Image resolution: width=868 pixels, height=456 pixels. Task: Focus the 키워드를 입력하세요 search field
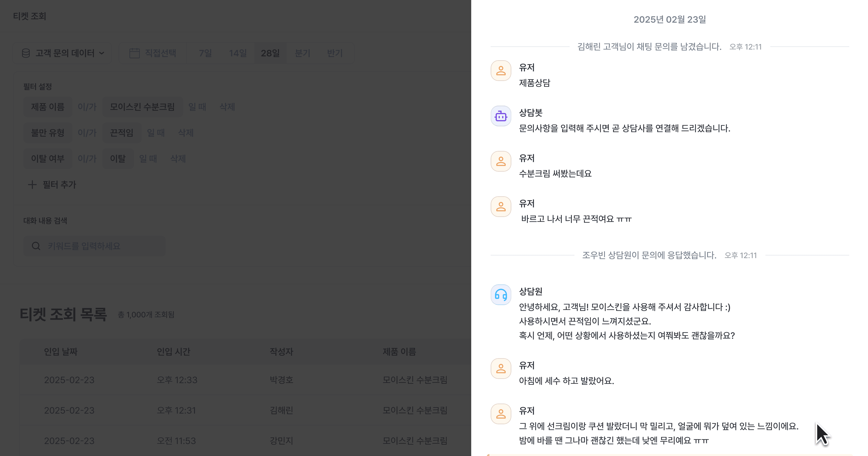click(94, 246)
